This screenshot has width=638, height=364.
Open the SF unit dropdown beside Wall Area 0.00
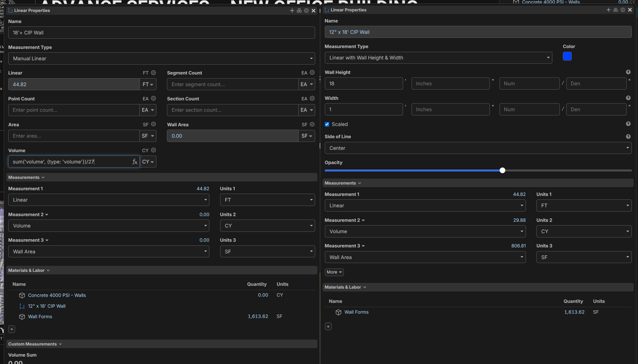pos(307,136)
